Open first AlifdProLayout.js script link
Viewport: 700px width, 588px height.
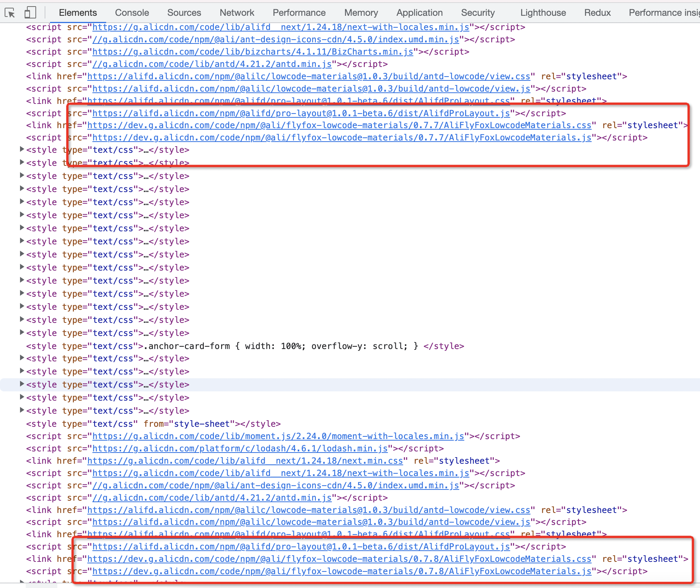point(301,114)
